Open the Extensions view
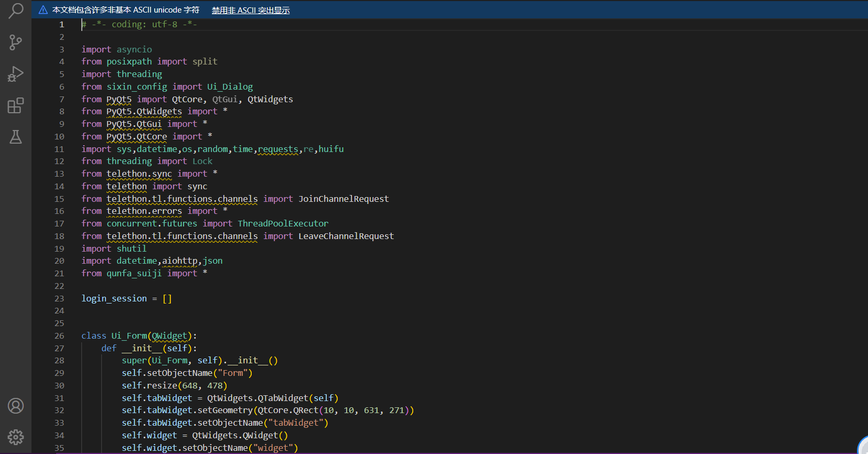 [x=16, y=105]
